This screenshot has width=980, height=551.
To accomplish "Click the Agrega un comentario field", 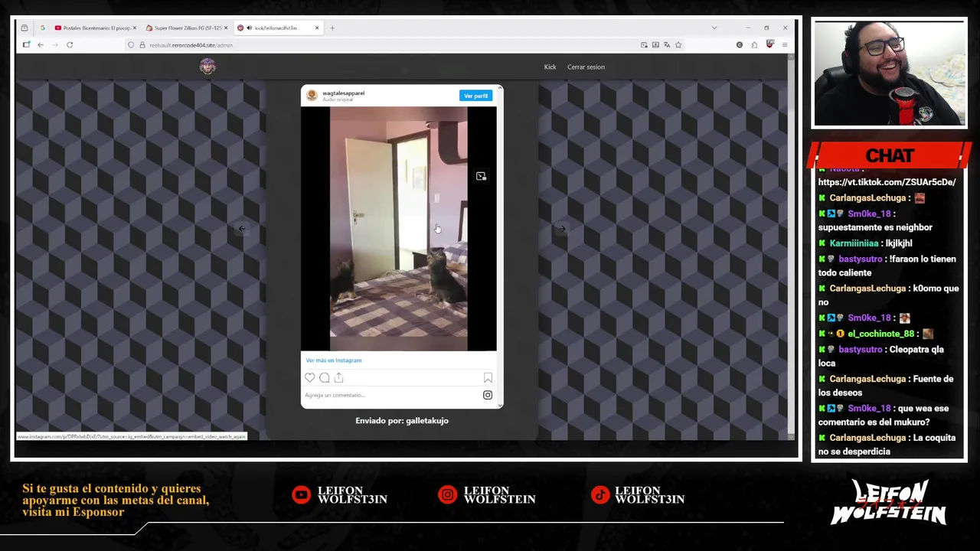I will point(390,395).
